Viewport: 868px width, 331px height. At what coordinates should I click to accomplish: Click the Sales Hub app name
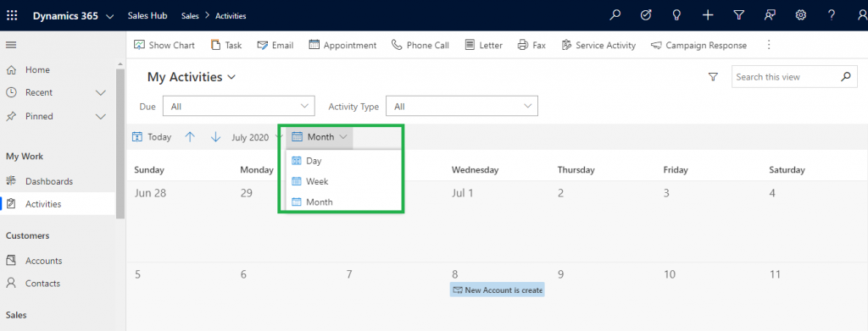(147, 16)
